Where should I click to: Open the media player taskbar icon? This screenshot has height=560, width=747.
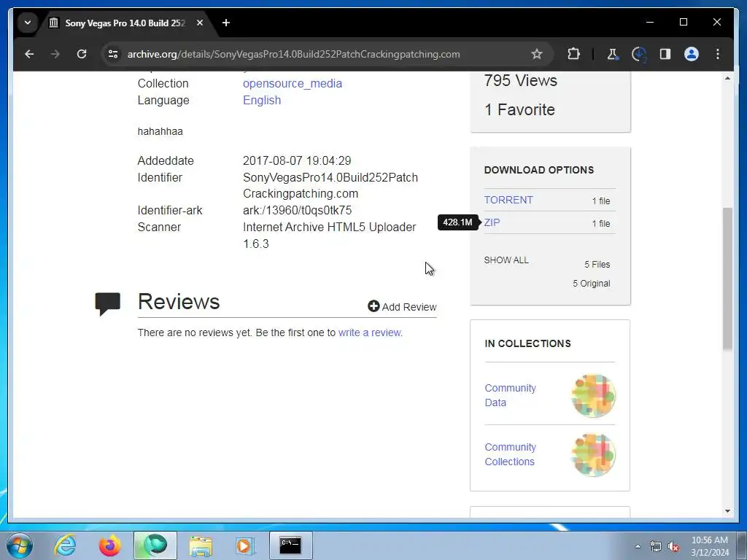coord(245,545)
